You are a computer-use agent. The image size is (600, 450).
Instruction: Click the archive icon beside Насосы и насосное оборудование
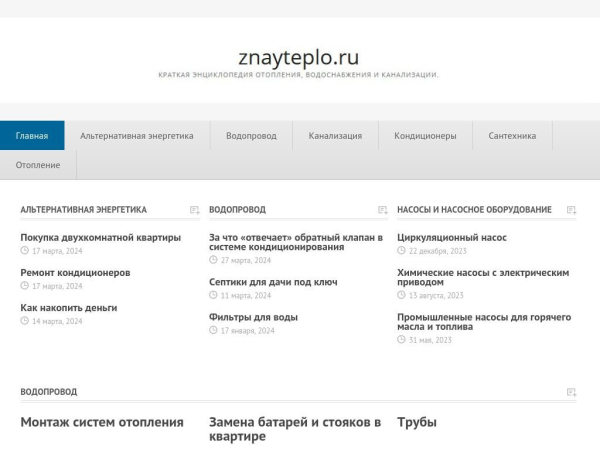click(x=571, y=210)
